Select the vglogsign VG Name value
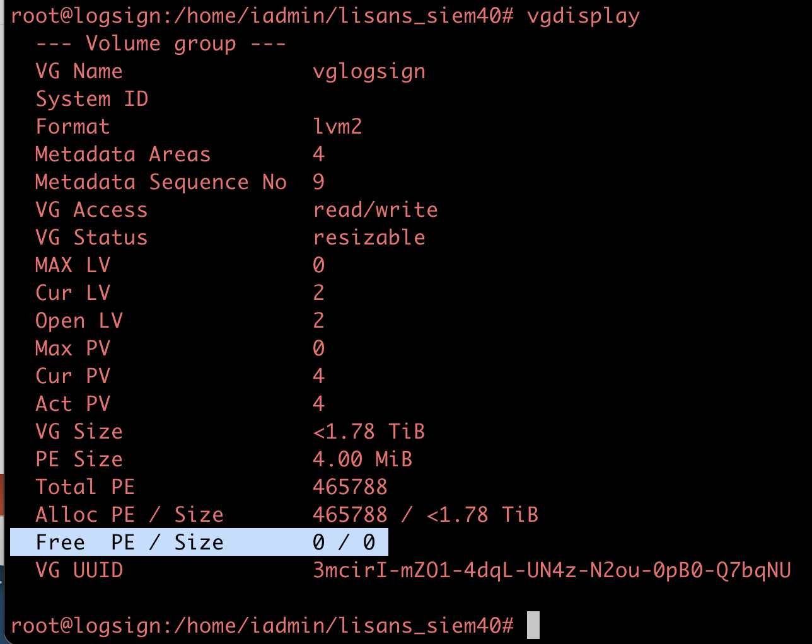This screenshot has width=812, height=644. [x=369, y=71]
